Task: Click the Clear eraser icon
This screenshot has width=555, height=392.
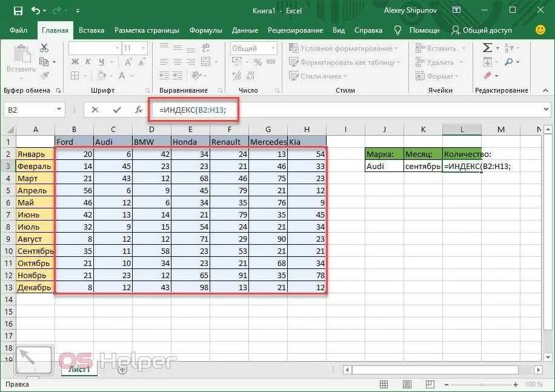Action: pos(487,75)
